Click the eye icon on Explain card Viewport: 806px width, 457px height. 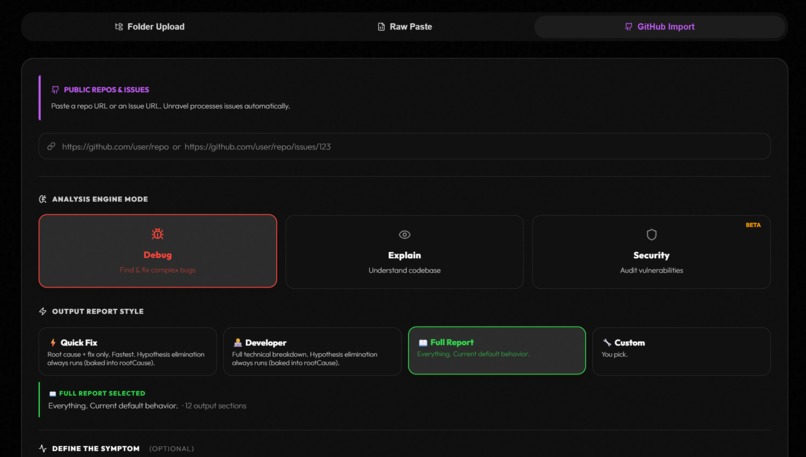pos(405,234)
